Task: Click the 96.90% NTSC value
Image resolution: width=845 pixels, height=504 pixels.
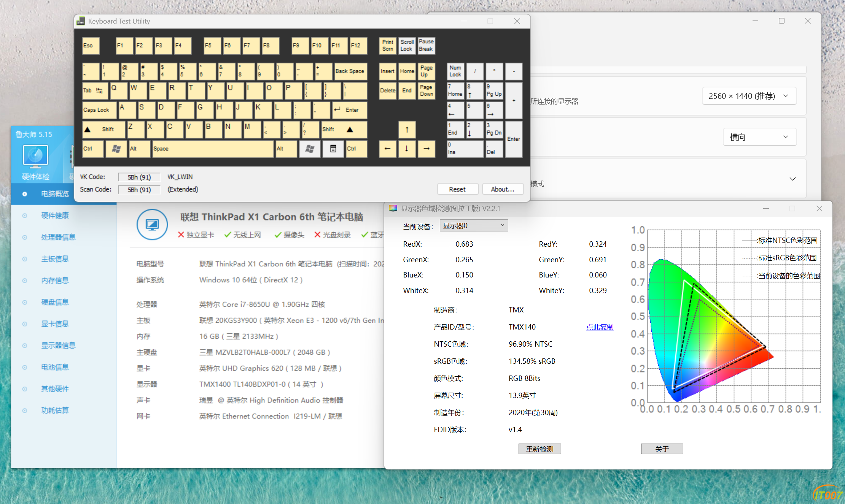Action: pyautogui.click(x=530, y=344)
